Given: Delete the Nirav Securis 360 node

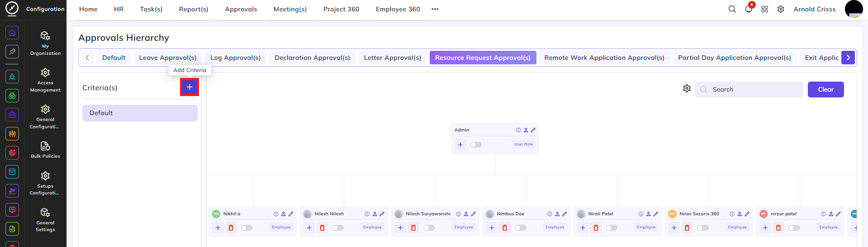Looking at the screenshot, I should 687,228.
